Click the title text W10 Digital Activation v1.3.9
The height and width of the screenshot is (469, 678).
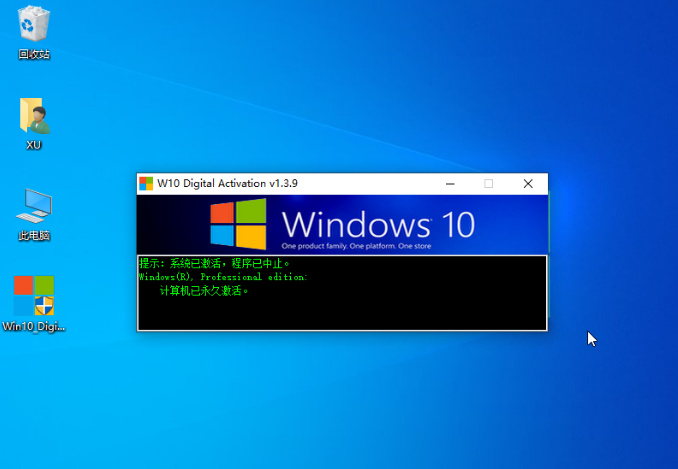click(227, 184)
